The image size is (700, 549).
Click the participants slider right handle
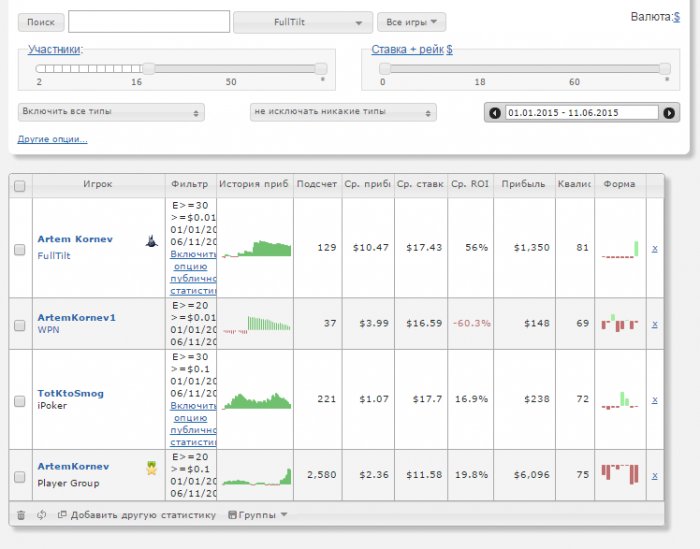[321, 69]
